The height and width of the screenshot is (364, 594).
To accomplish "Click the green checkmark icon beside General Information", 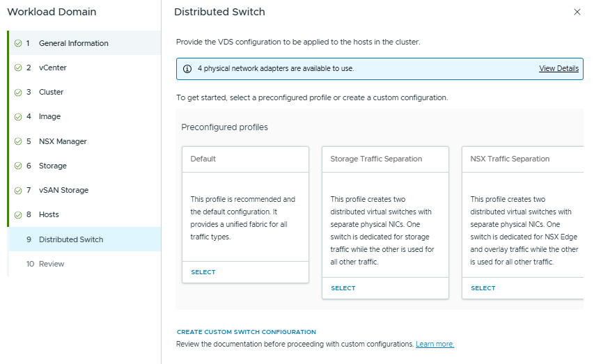I will point(18,43).
